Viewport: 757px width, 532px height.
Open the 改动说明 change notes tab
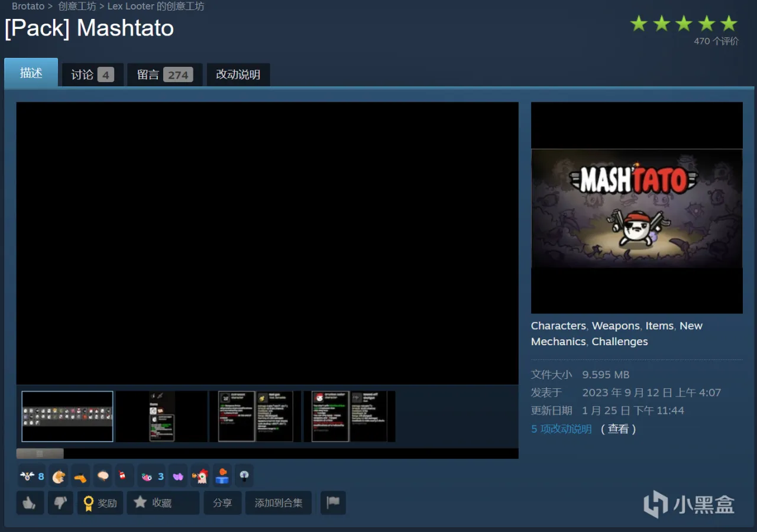(x=238, y=75)
